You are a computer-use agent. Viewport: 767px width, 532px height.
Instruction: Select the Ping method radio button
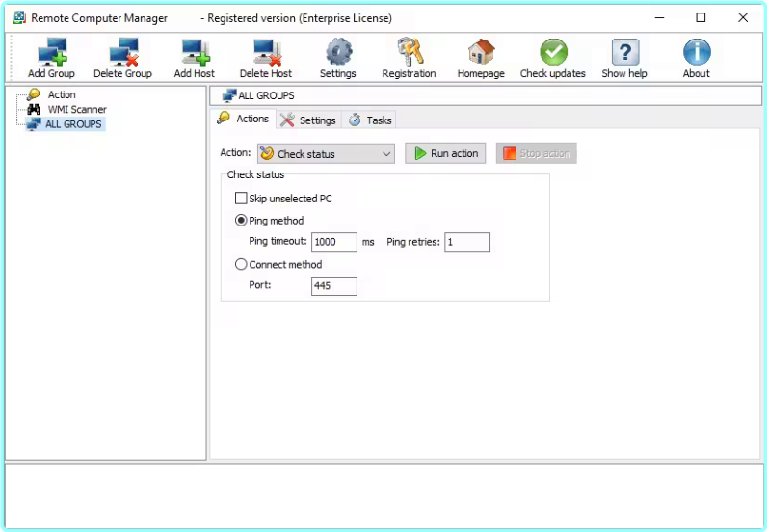pyautogui.click(x=241, y=221)
